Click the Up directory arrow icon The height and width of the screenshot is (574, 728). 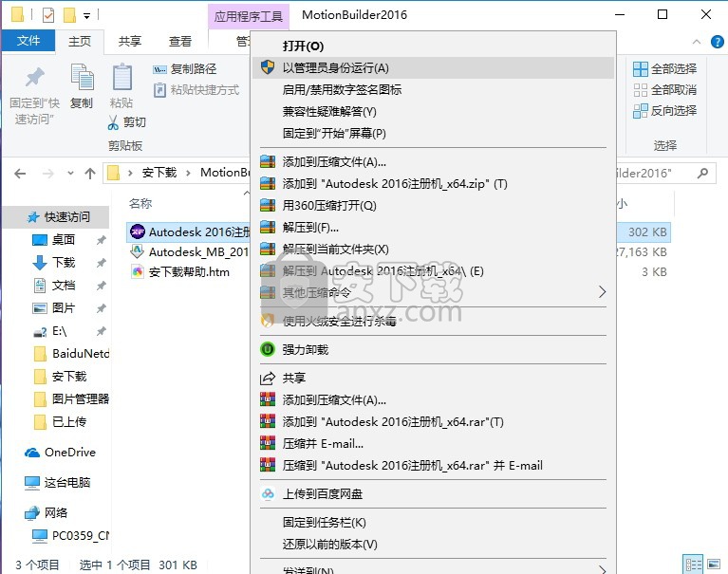point(90,173)
